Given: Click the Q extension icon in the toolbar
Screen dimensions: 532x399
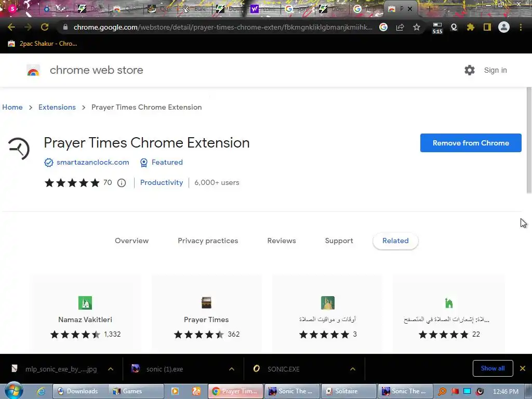Looking at the screenshot, I should (x=454, y=27).
